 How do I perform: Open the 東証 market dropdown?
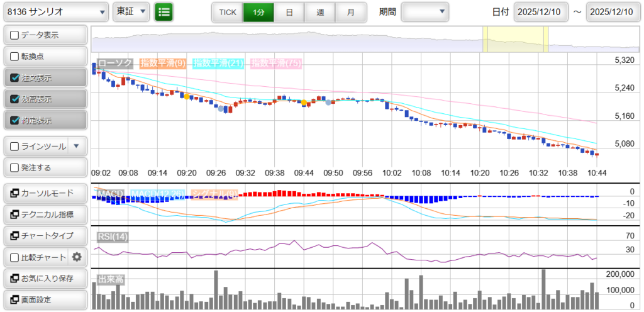pyautogui.click(x=131, y=12)
